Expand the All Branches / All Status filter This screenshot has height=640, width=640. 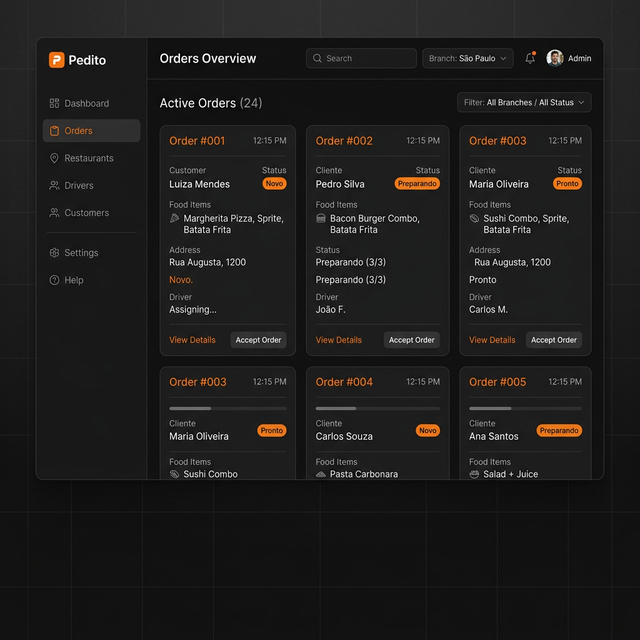tap(524, 103)
